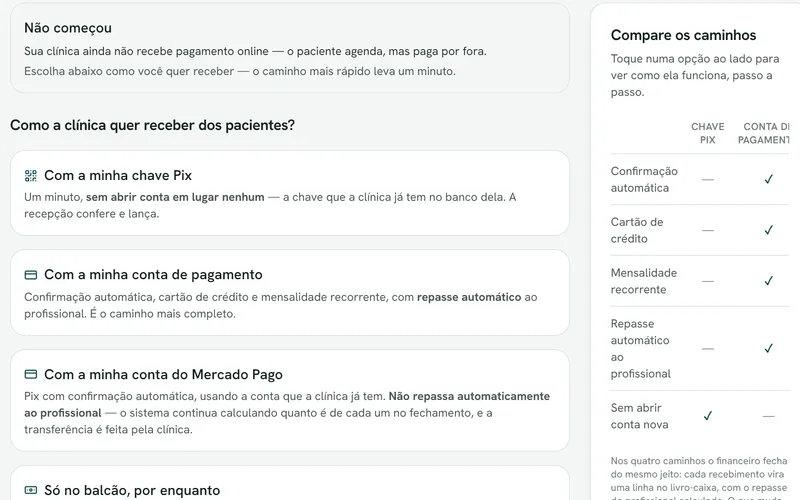Click the QR code icon beside chave Pix
The height and width of the screenshot is (500, 800).
pyautogui.click(x=31, y=176)
